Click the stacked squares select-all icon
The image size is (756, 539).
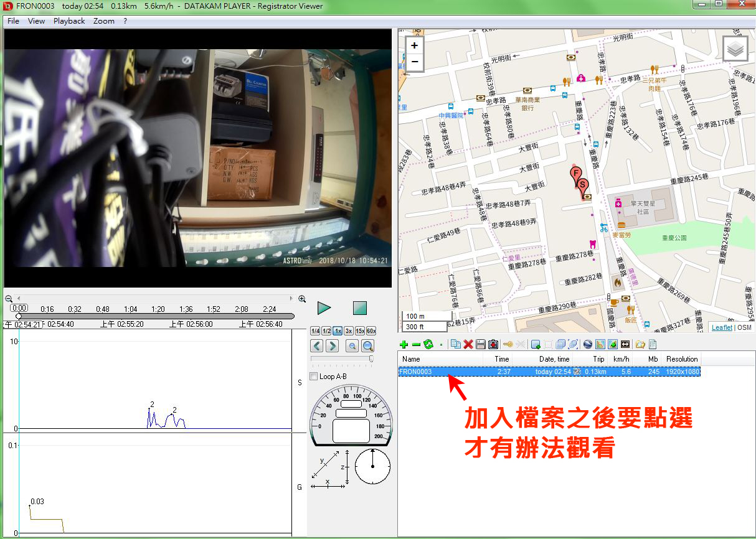tap(560, 344)
